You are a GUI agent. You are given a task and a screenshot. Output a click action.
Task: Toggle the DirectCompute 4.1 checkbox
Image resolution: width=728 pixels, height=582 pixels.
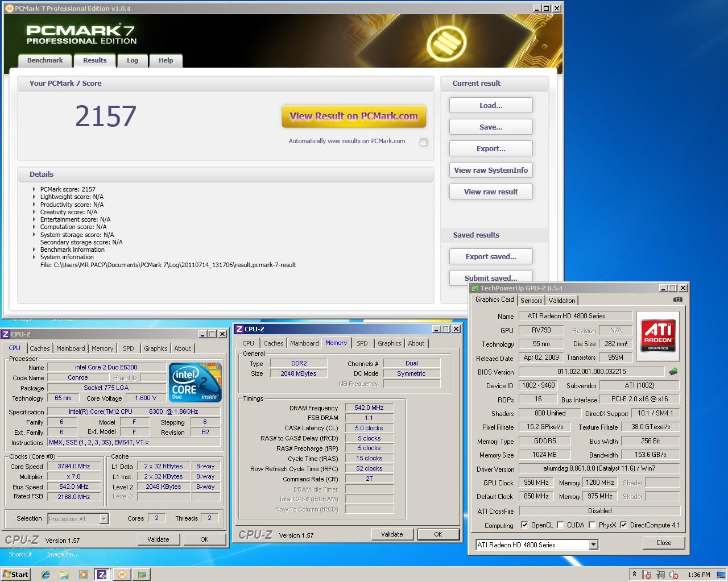click(623, 525)
